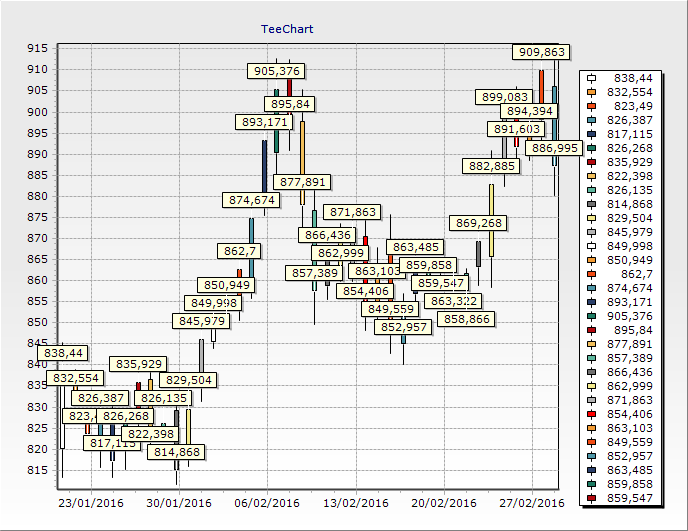
Task: Click the 814,868 mark label in the chart area
Action: [x=176, y=452]
